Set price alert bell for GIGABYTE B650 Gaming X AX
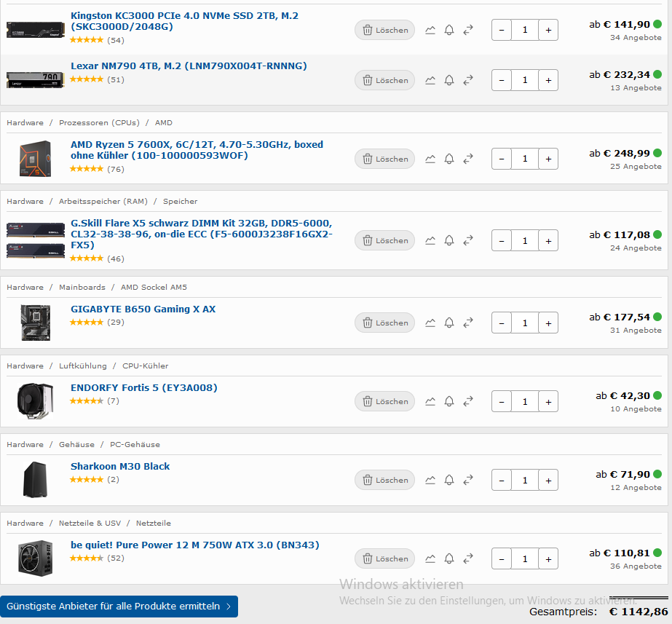The width and height of the screenshot is (672, 624). click(449, 323)
